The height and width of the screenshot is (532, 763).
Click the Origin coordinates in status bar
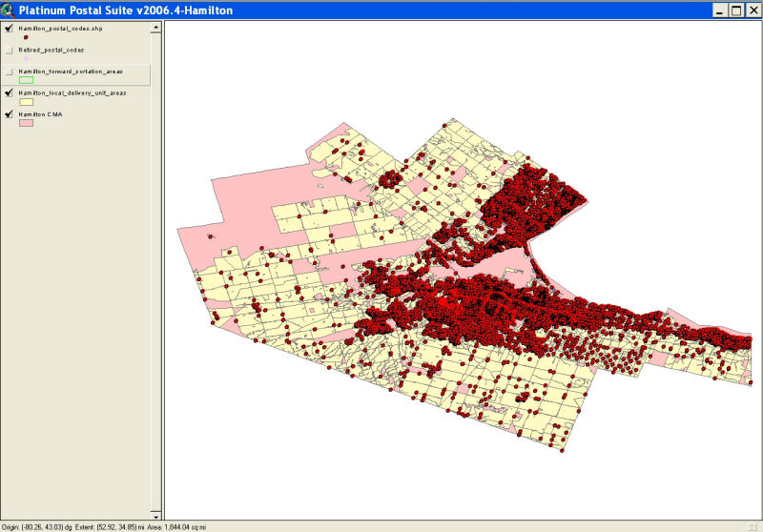[37, 527]
